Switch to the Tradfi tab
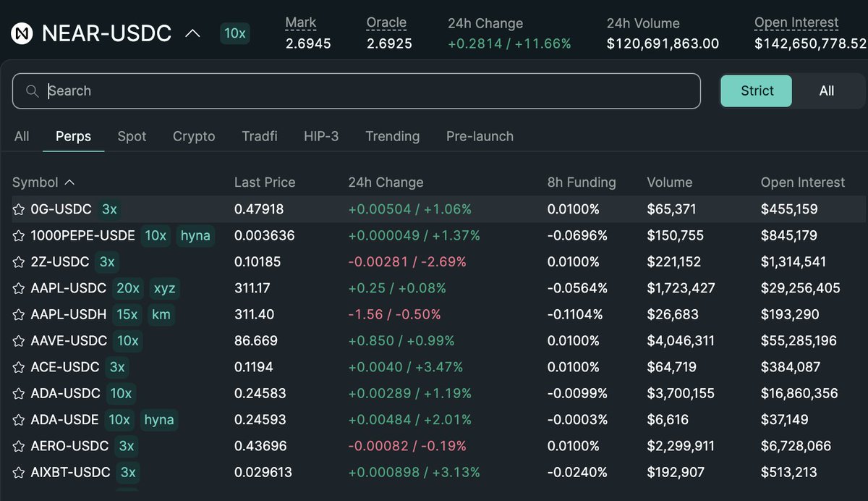 pos(260,136)
